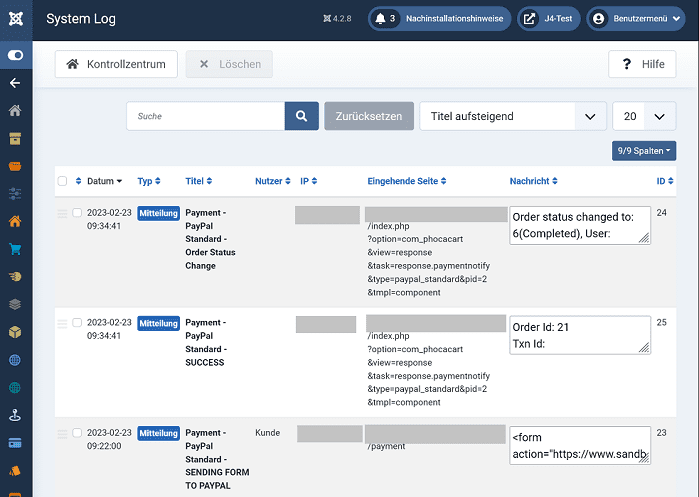
Task: Sort table by Datum column header
Action: coord(104,181)
